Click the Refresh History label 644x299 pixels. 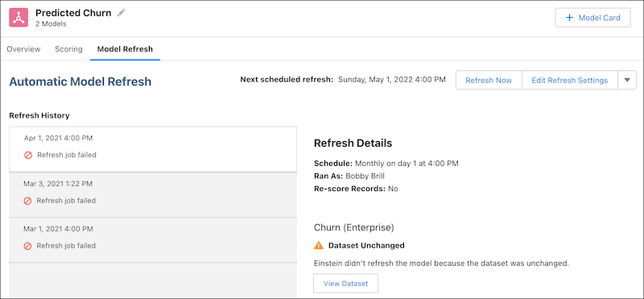coord(39,115)
